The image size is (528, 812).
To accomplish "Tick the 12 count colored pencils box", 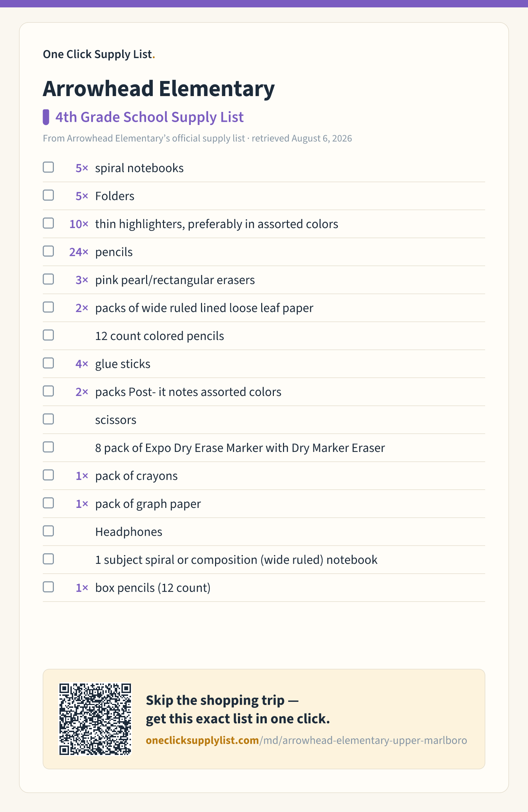I will pos(48,335).
